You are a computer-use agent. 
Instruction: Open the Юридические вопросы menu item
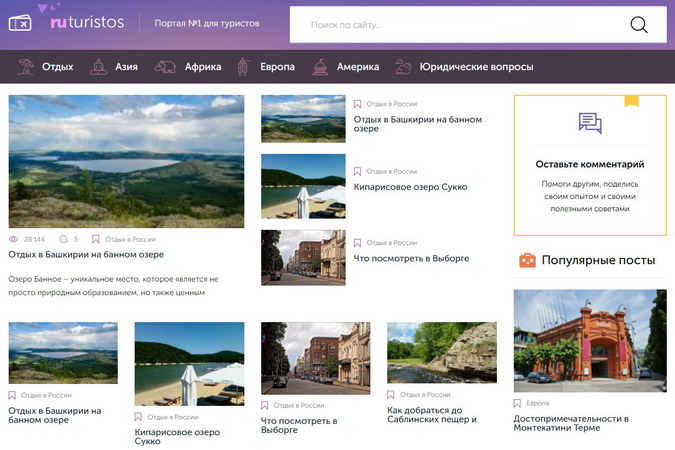(x=477, y=67)
